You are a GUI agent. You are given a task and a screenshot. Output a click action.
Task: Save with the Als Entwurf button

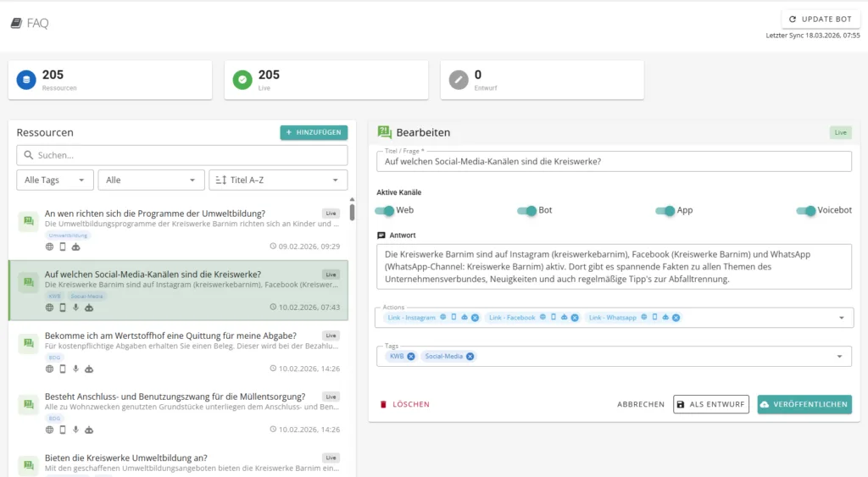click(711, 404)
